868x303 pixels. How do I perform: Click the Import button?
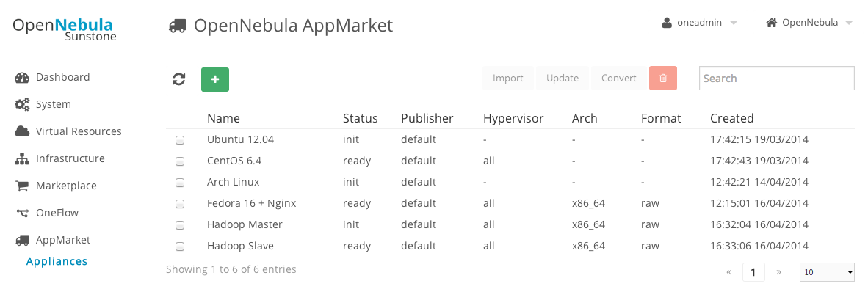507,78
